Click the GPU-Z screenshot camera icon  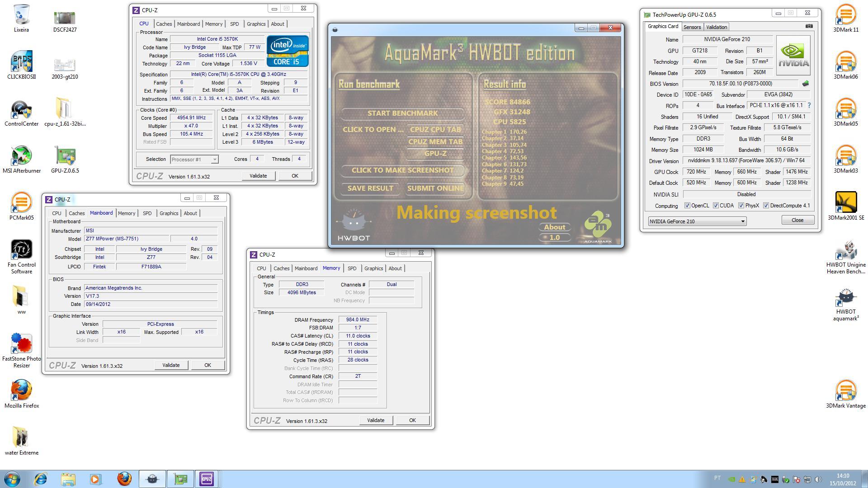tap(809, 26)
